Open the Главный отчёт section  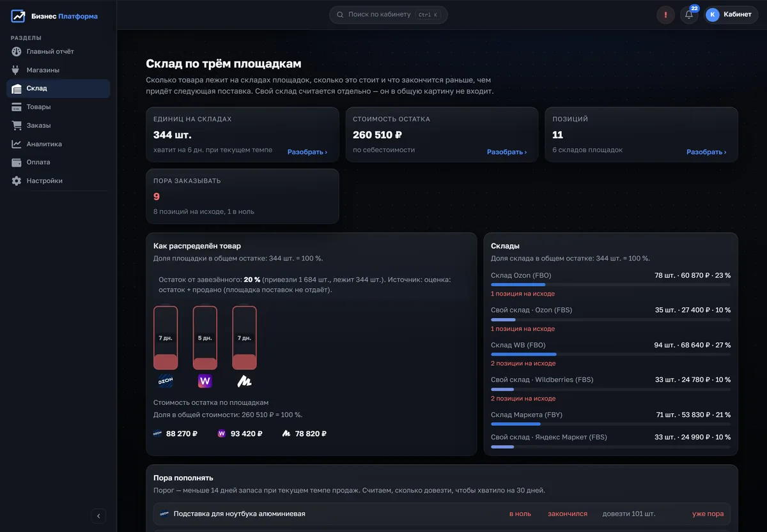[x=58, y=52]
